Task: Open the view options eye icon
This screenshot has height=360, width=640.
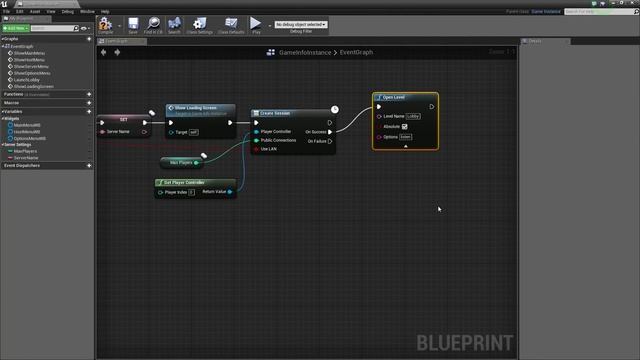Action: 84,28
